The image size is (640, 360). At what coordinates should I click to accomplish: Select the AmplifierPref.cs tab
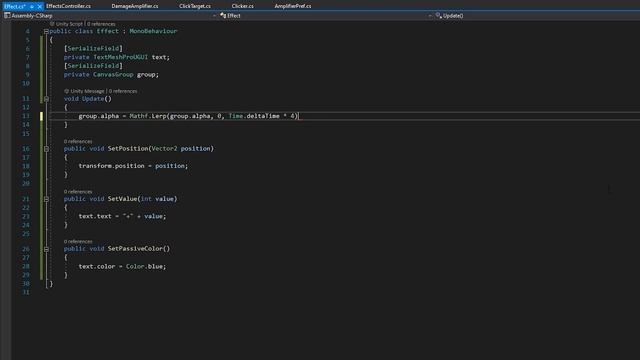293,6
